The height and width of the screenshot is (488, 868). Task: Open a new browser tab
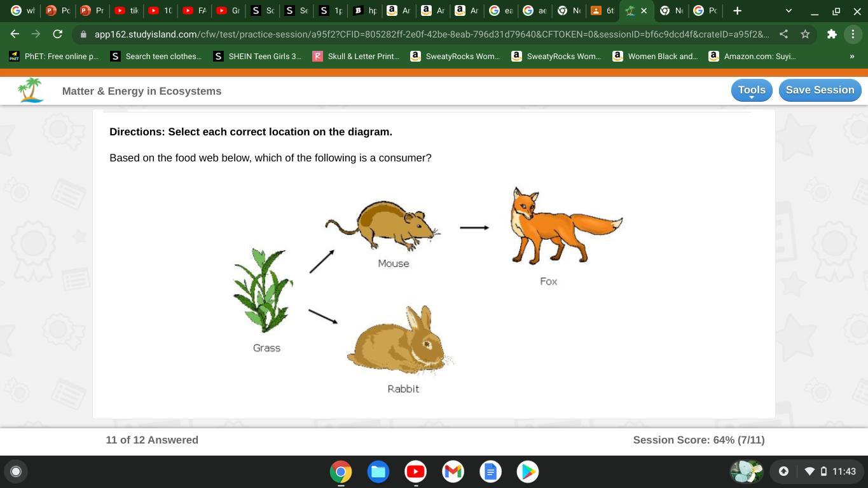point(737,11)
